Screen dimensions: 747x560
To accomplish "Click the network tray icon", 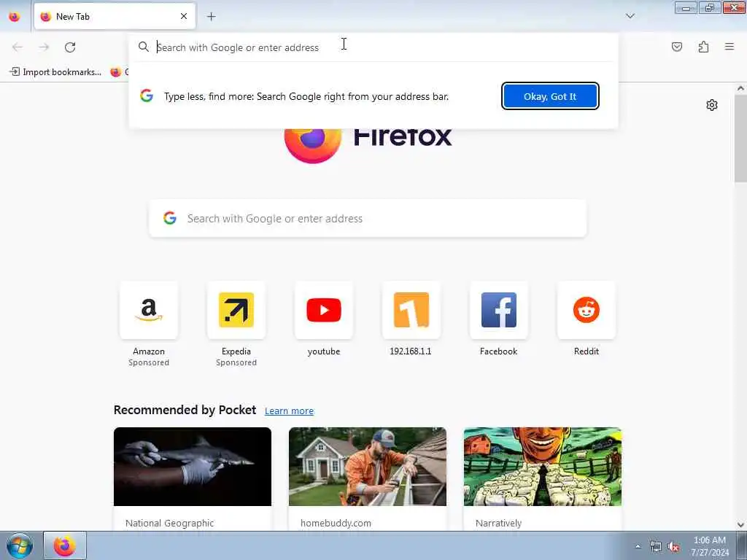I will [656, 547].
